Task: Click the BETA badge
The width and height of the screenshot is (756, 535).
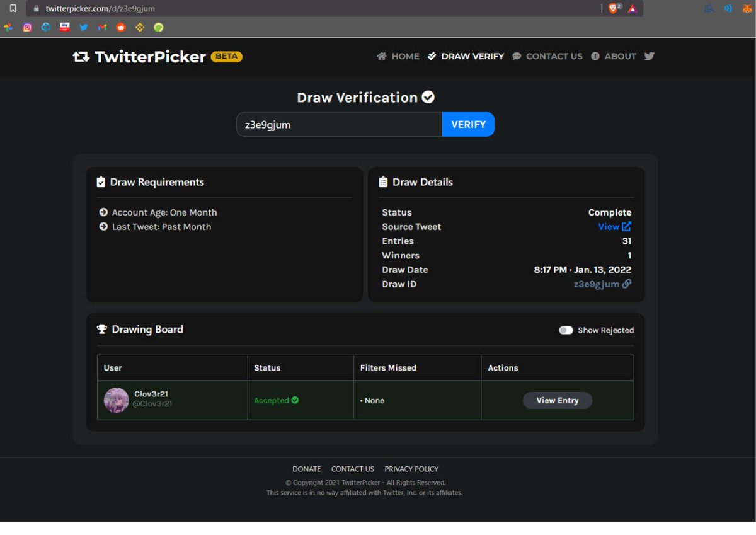Action: 227,56
